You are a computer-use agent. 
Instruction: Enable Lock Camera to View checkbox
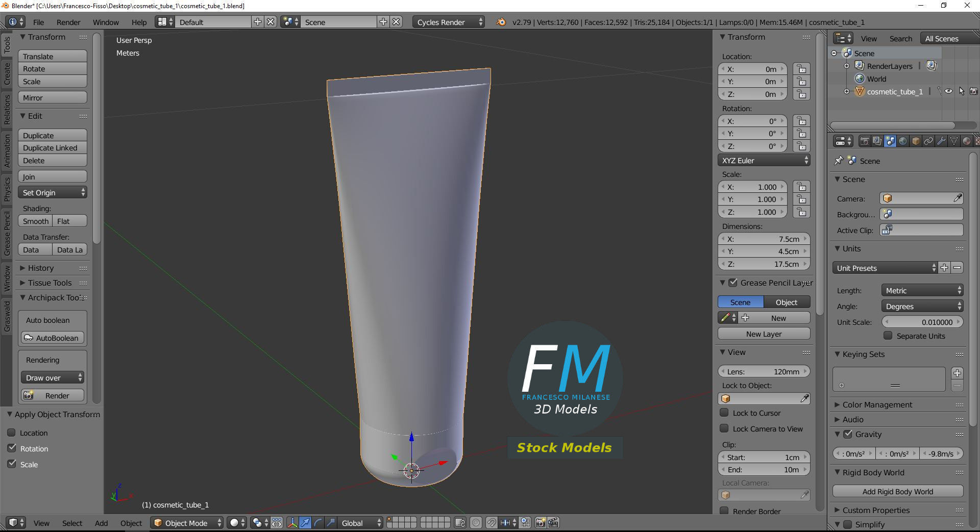coord(724,428)
